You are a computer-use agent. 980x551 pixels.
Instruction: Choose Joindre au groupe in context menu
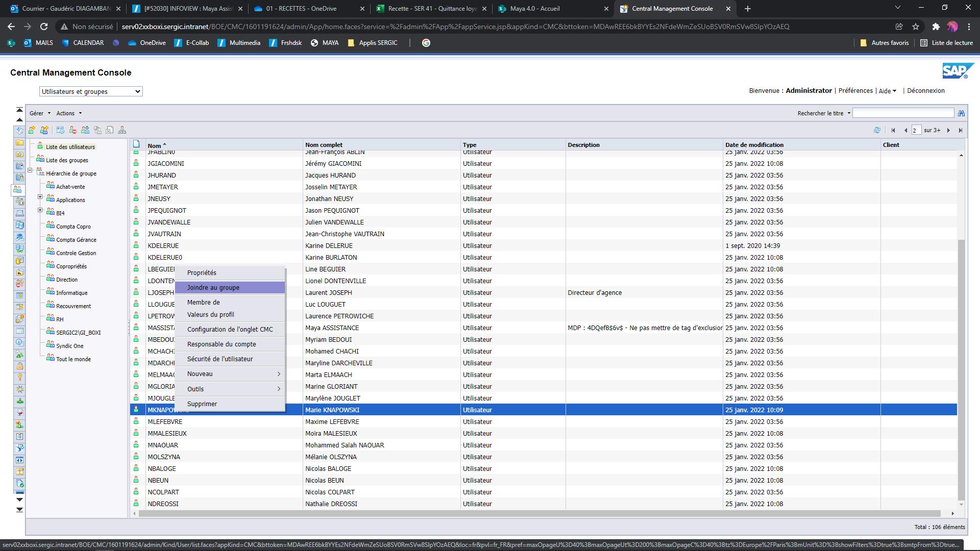tap(213, 288)
